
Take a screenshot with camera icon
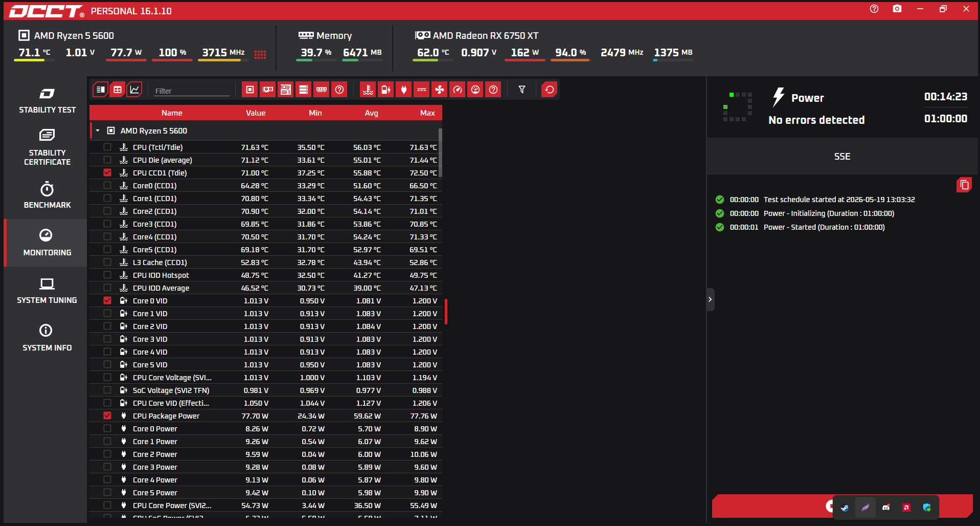point(897,9)
